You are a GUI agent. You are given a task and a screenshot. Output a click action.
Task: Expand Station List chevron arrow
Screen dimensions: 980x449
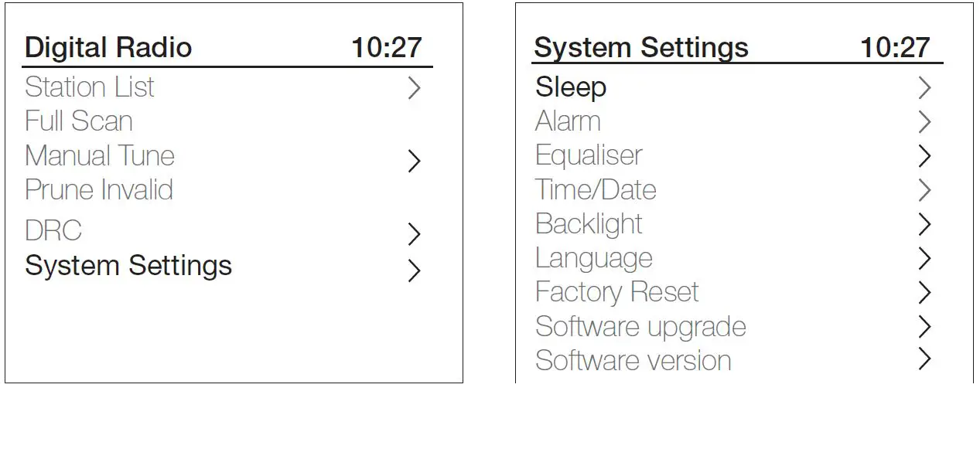[414, 88]
